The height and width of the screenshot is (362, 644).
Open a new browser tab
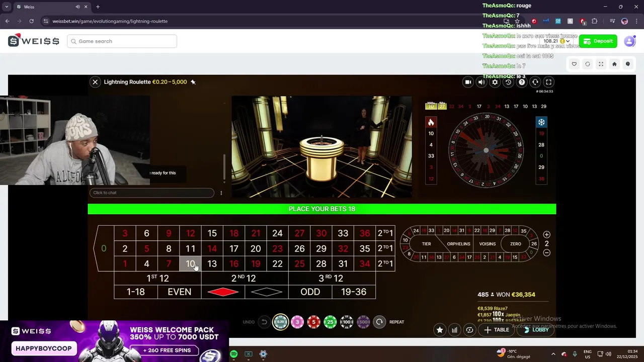(x=98, y=7)
